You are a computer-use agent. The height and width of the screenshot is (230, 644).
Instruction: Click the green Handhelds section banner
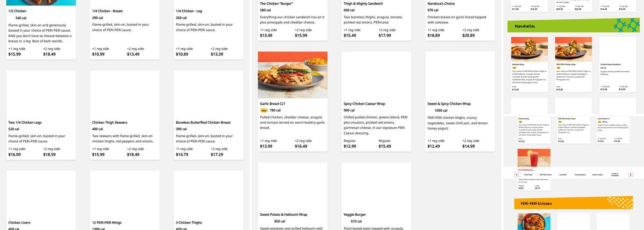(x=573, y=26)
